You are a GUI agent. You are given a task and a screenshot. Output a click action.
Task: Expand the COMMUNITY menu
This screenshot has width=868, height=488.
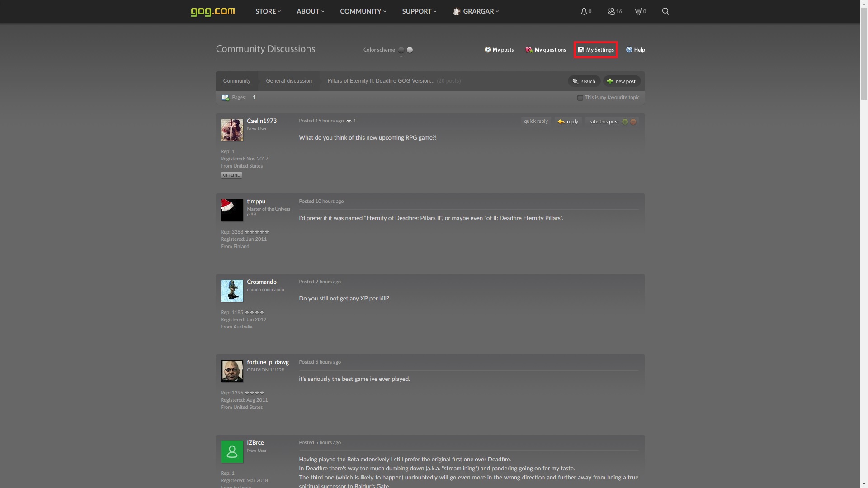pyautogui.click(x=363, y=11)
